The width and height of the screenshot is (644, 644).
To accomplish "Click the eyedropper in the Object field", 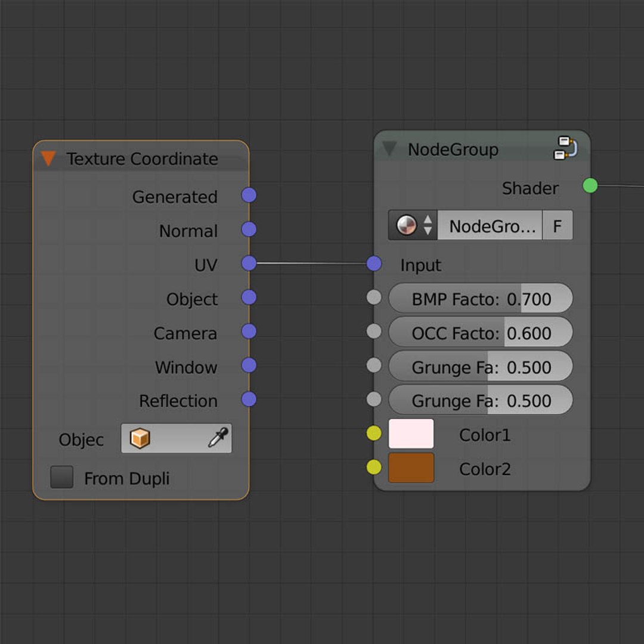I will (218, 439).
